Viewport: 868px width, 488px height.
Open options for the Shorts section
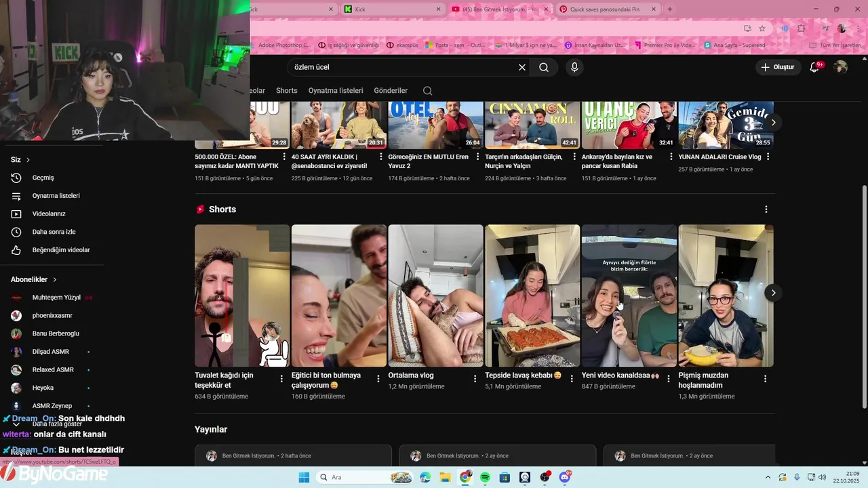point(766,209)
